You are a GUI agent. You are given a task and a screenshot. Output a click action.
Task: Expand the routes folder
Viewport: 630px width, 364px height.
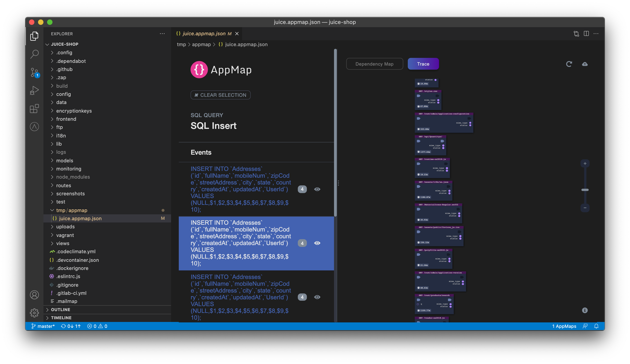coord(107,185)
